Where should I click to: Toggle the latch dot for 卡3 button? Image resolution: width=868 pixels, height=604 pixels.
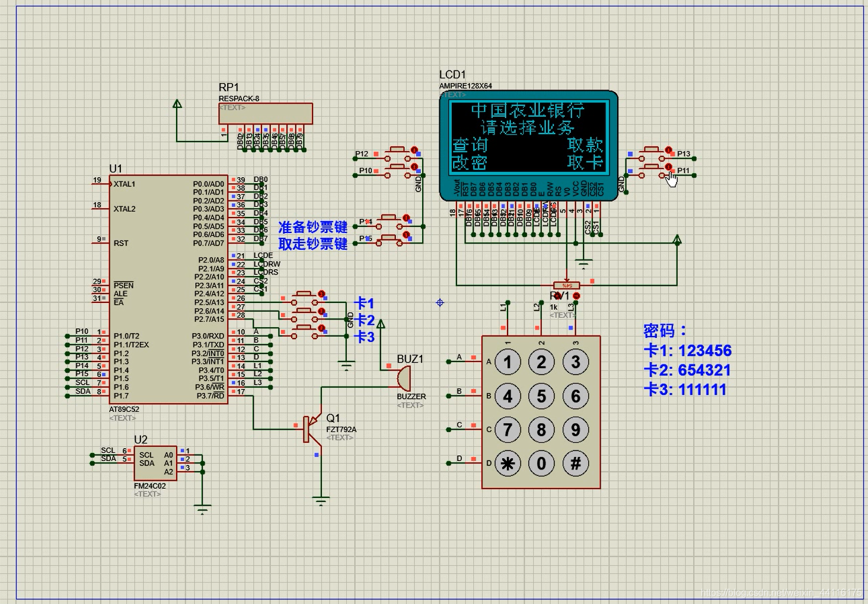point(321,328)
